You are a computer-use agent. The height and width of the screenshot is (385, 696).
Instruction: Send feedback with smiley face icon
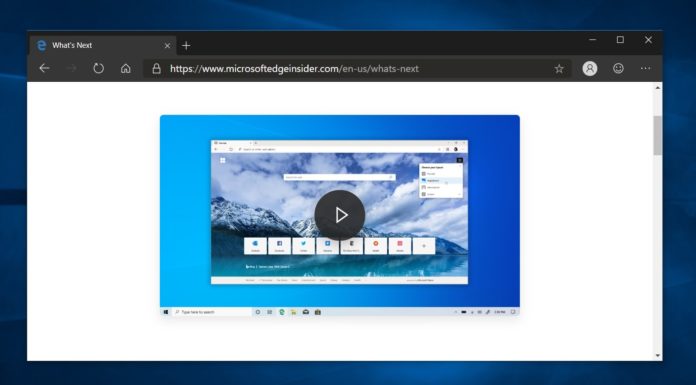click(618, 68)
